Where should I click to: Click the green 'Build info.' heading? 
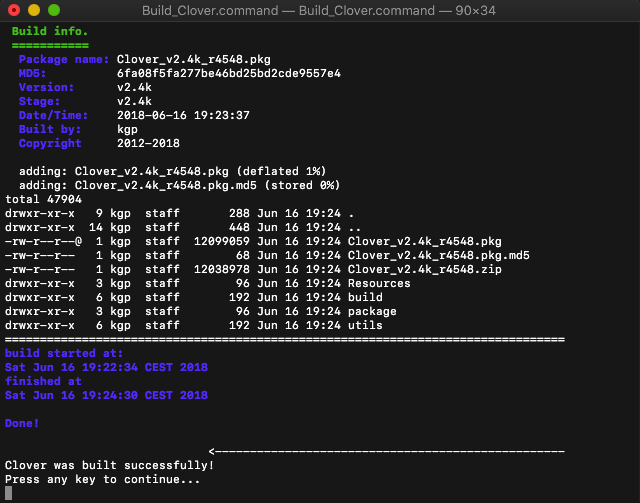pyautogui.click(x=49, y=31)
